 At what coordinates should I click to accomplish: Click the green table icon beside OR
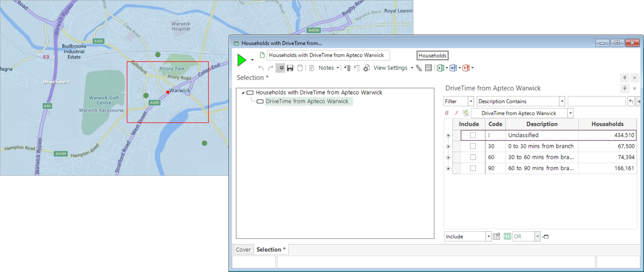(507, 236)
